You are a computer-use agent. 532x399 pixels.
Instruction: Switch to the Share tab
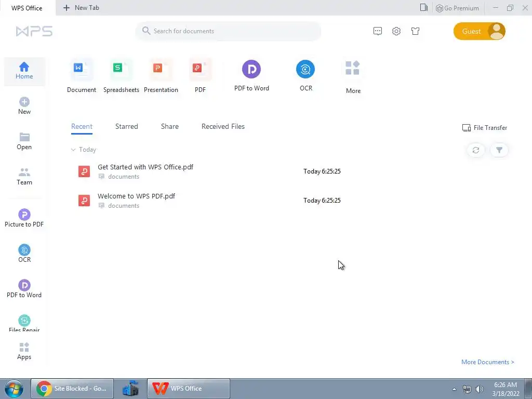[x=170, y=127]
